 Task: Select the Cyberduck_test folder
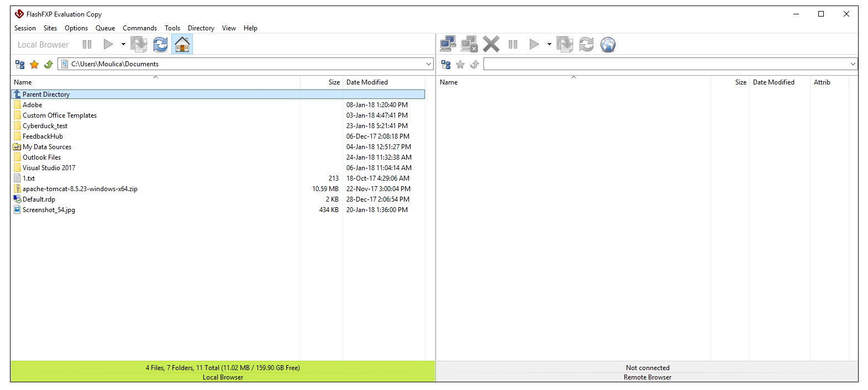click(x=218, y=126)
